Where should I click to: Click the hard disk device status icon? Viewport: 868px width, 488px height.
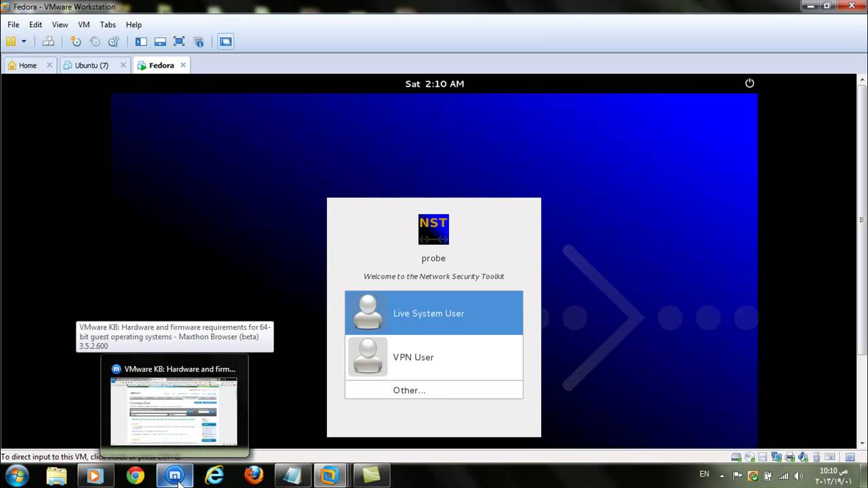736,457
